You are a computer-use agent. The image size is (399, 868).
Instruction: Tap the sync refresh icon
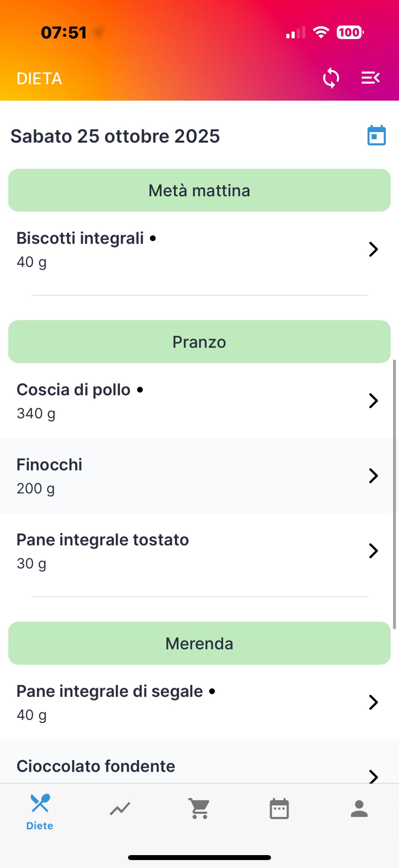pyautogui.click(x=331, y=78)
